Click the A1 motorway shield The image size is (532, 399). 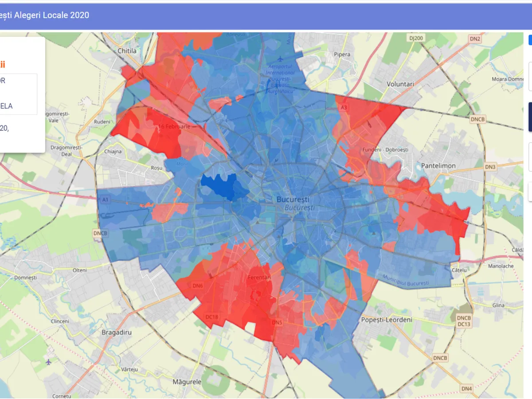click(105, 200)
